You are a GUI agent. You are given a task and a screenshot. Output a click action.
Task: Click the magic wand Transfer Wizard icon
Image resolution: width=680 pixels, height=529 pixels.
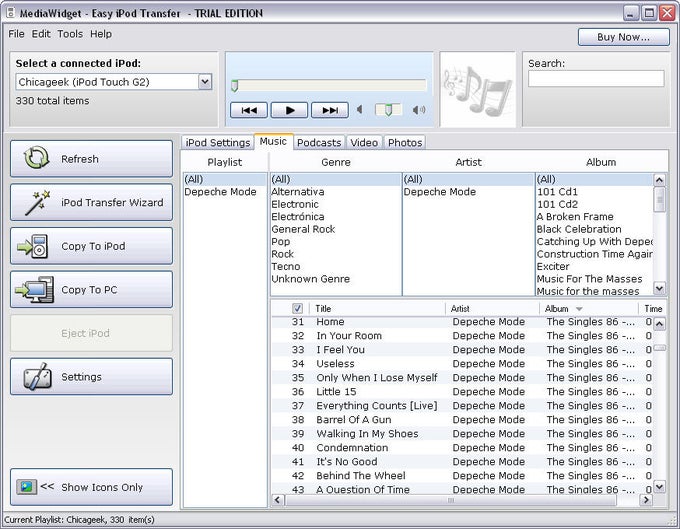(x=37, y=202)
